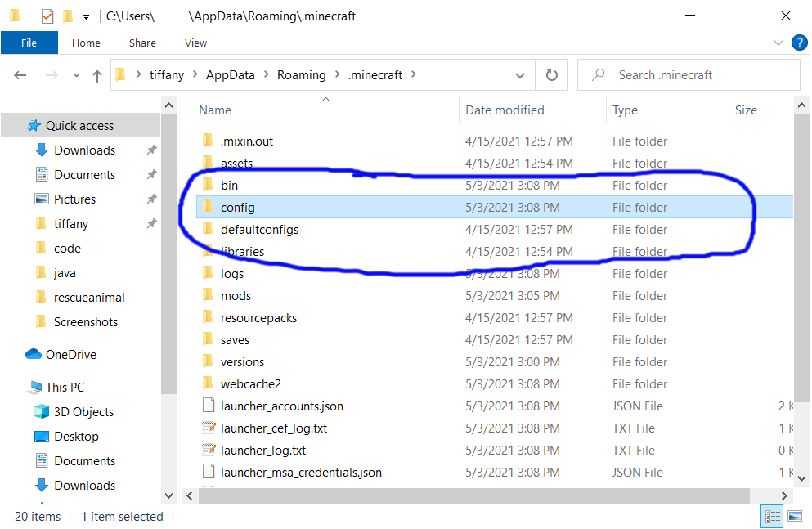Open the Share ribbon tab

(142, 43)
